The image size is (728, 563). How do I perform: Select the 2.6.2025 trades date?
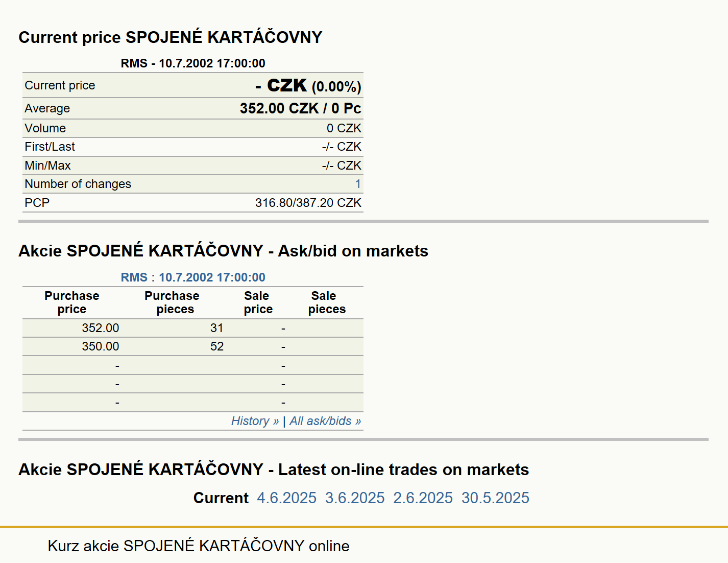tap(423, 498)
